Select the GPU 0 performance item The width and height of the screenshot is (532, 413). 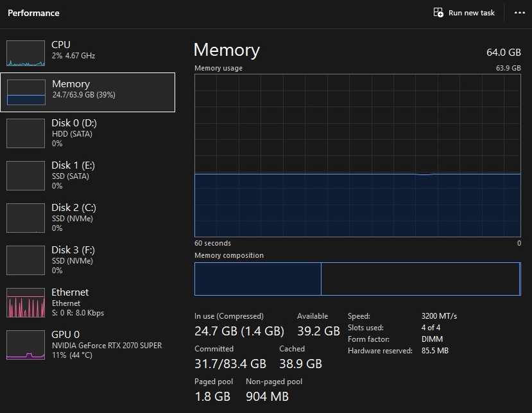click(x=87, y=345)
